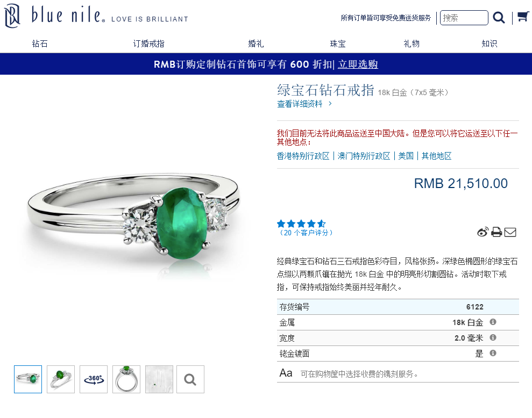Share via the Weibo icon
Image resolution: width=532 pixels, height=418 pixels.
(483, 232)
